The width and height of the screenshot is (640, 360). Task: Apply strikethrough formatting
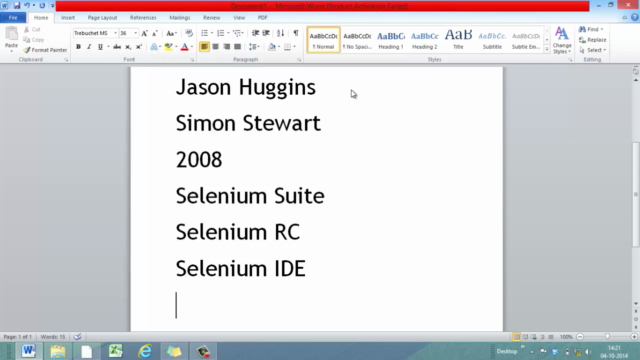(x=117, y=47)
